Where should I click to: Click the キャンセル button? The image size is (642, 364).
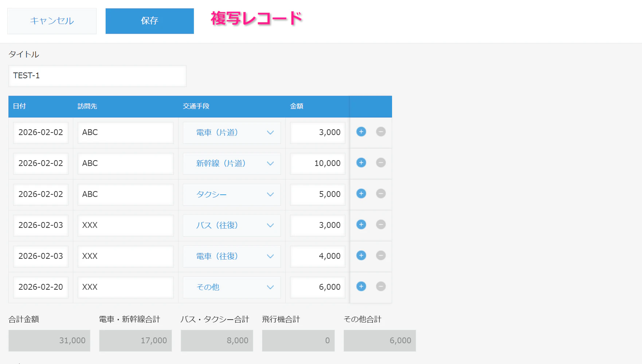(x=52, y=21)
